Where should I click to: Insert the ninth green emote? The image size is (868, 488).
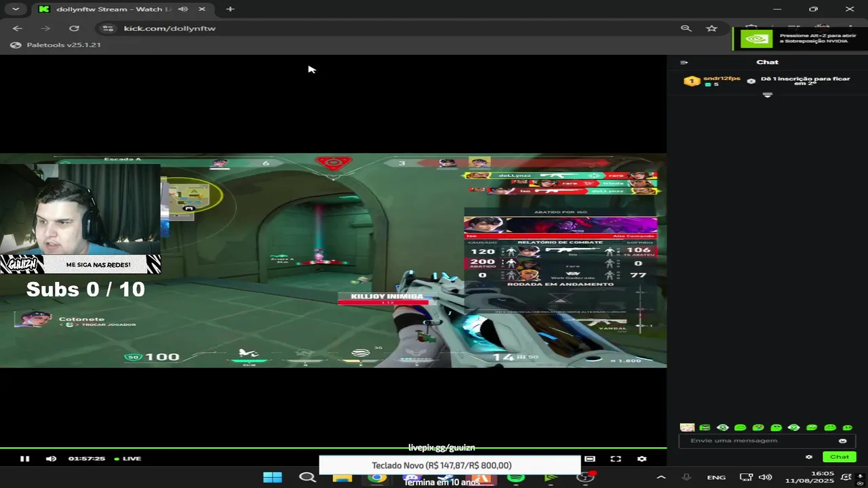830,428
